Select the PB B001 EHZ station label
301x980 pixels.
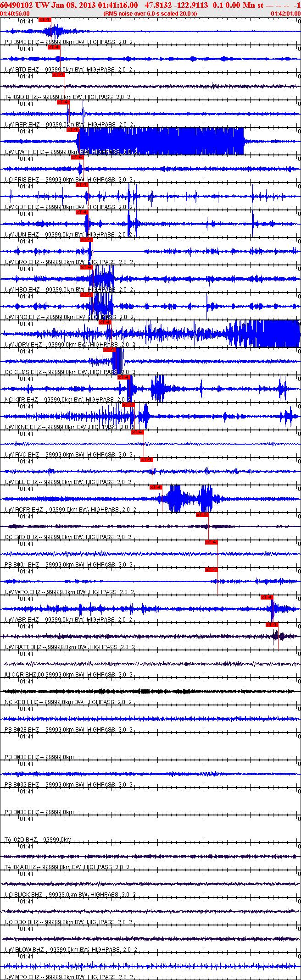click(x=69, y=565)
